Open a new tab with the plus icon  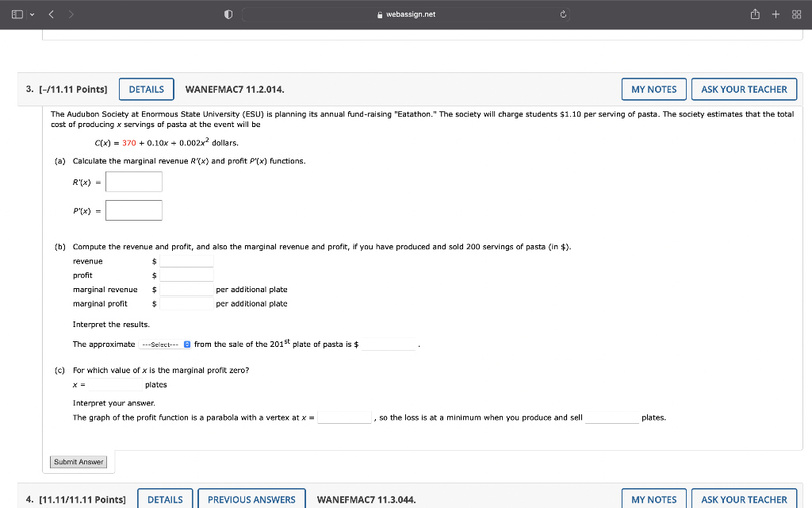point(776,13)
